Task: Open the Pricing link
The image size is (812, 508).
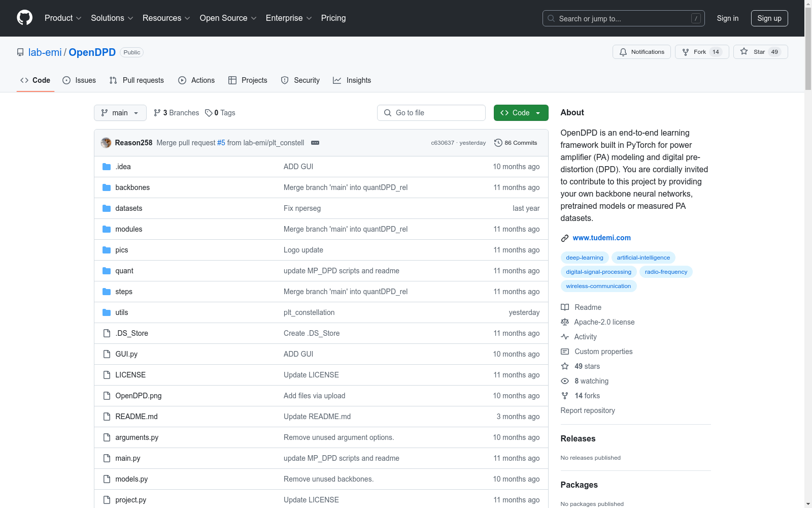Action: click(333, 18)
